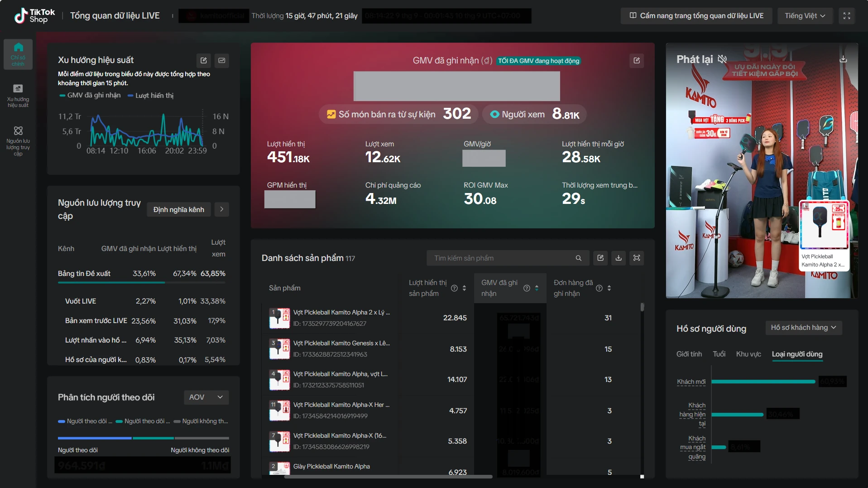Select the Tuổi tab

coord(719,354)
